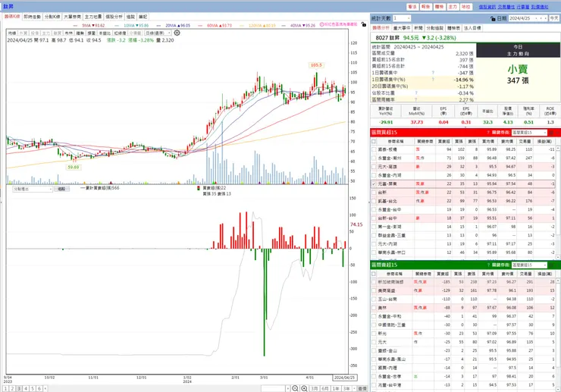Open the 法人目標 tab on the right panel
The image size is (561, 392).
click(x=472, y=28)
